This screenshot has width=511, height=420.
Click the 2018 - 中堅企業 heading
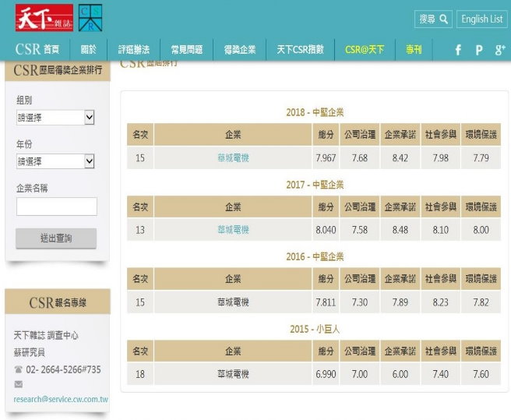[315, 112]
